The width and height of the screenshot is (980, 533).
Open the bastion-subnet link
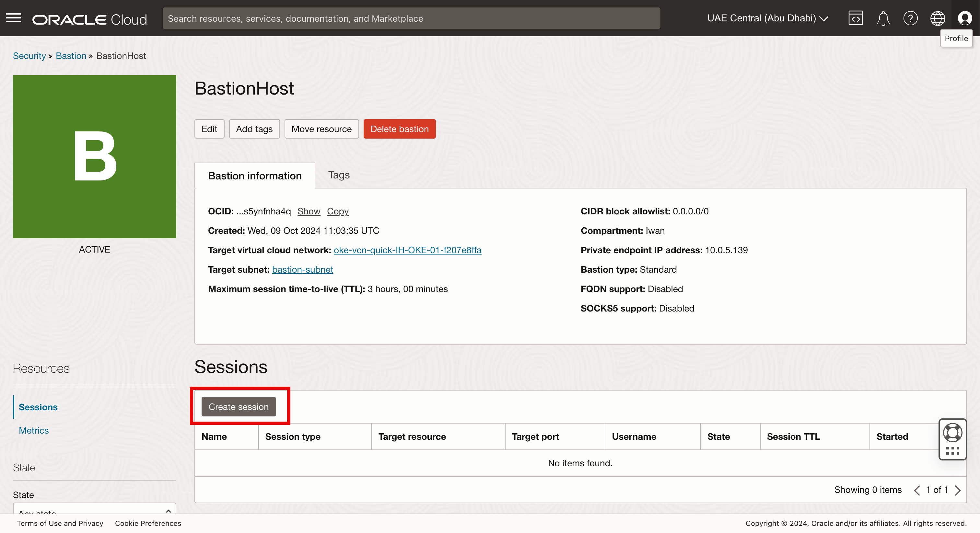click(302, 269)
